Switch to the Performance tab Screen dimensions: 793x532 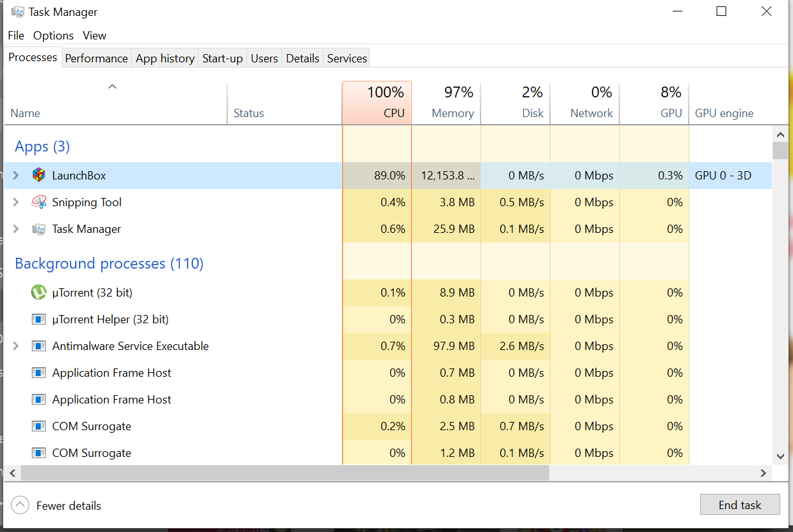click(97, 58)
